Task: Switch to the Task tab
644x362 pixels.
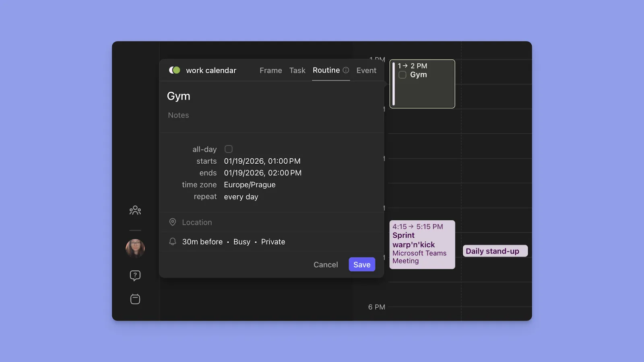Action: click(297, 70)
